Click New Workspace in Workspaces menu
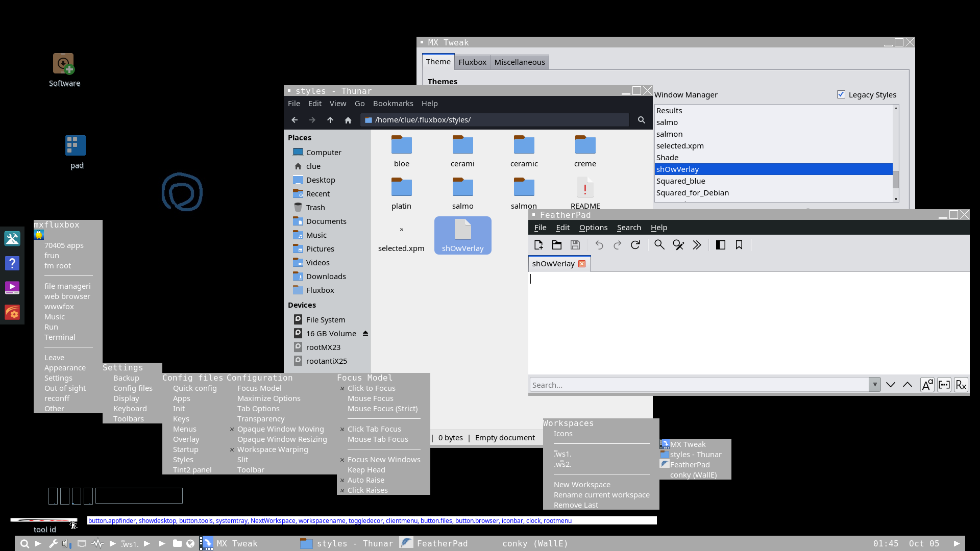Image resolution: width=980 pixels, height=551 pixels. pos(582,485)
